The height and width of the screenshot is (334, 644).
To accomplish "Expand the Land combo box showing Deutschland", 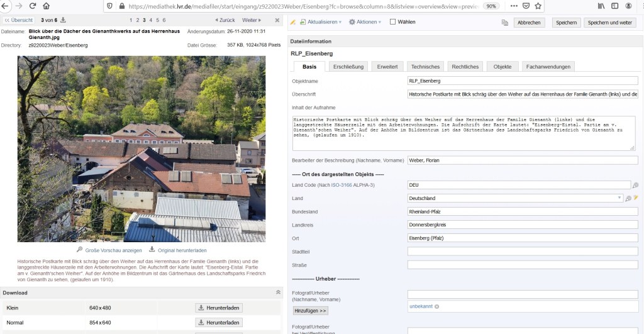I will 619,198.
